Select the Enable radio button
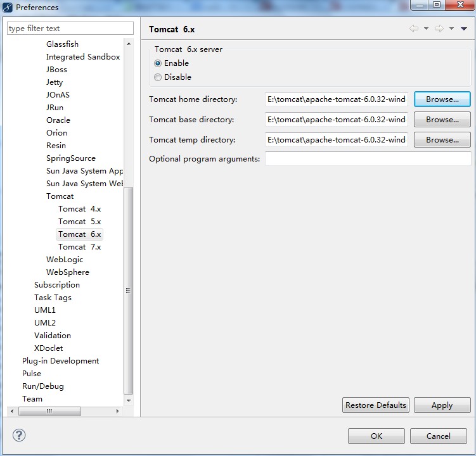The image size is (476, 456). (158, 63)
